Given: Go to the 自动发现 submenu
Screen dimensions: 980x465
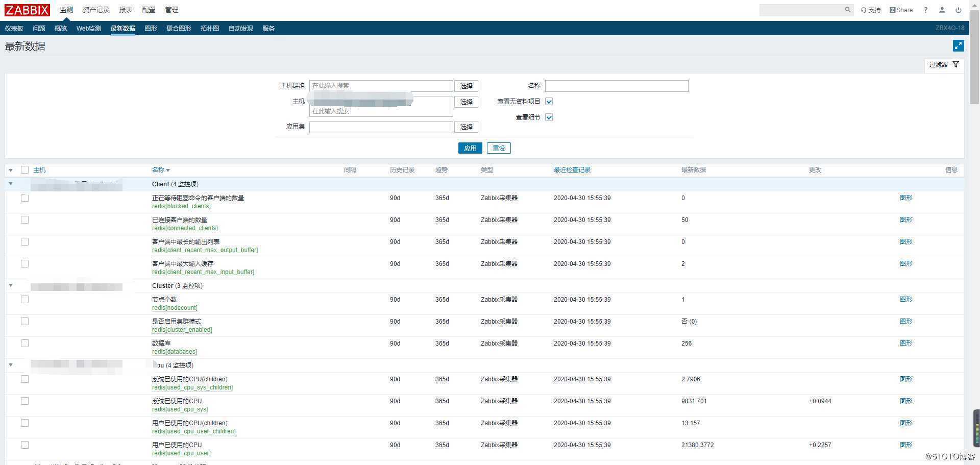Looking at the screenshot, I should [x=241, y=29].
